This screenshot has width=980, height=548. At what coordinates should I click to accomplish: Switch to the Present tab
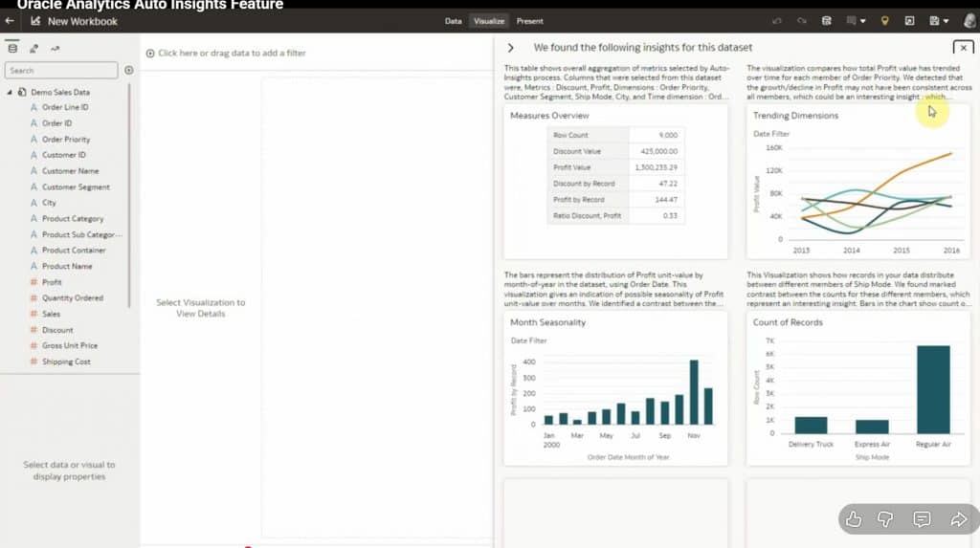pos(529,21)
